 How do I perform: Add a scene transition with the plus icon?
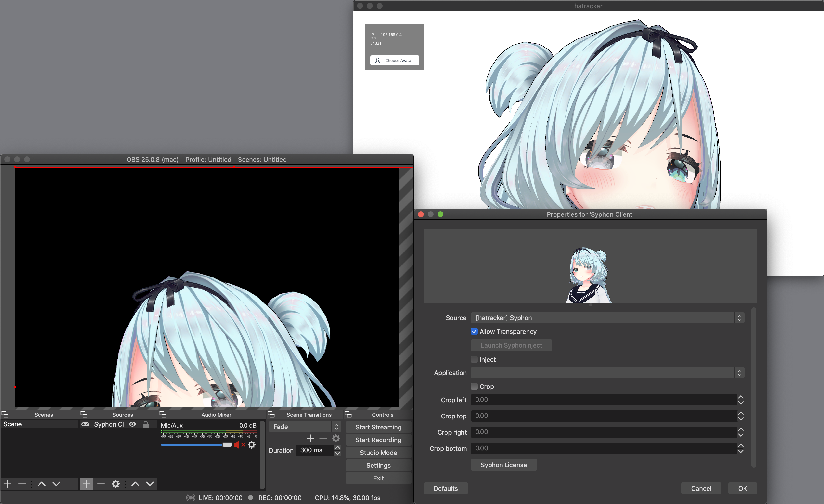310,438
